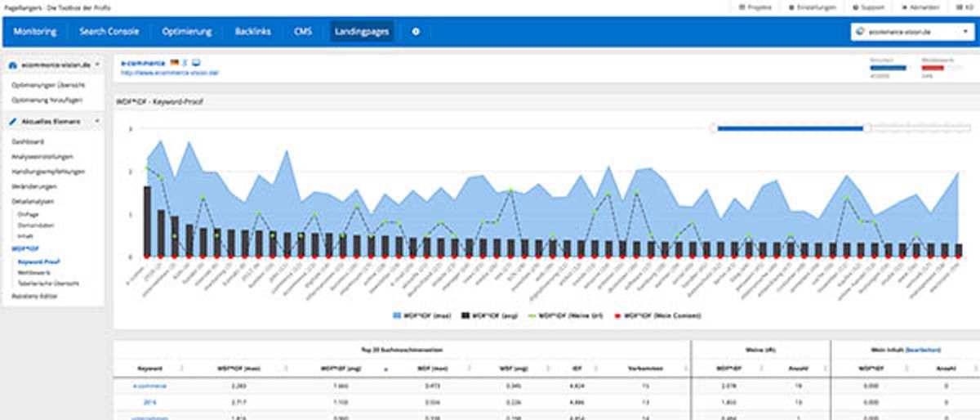
Task: Open the Monitoring tab
Action: 35,32
